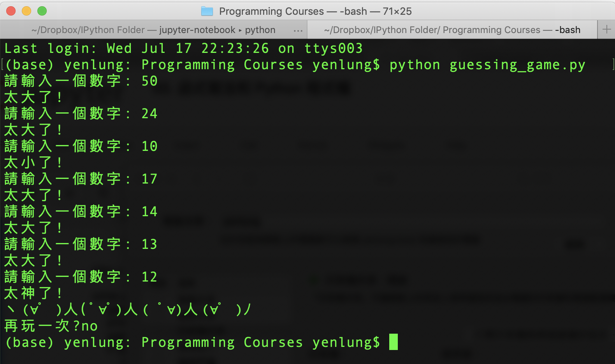Click the guess value 13
Image resolution: width=615 pixels, height=364 pixels.
149,244
